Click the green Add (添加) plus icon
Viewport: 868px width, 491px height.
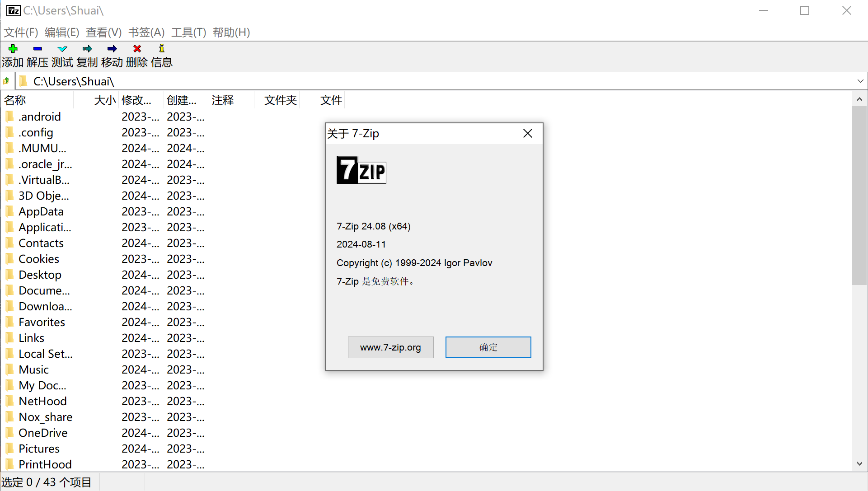pyautogui.click(x=13, y=48)
